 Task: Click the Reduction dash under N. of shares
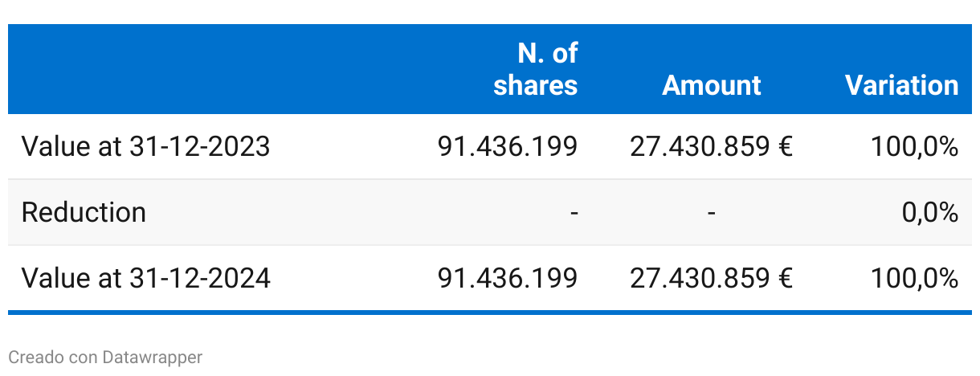pos(573,213)
